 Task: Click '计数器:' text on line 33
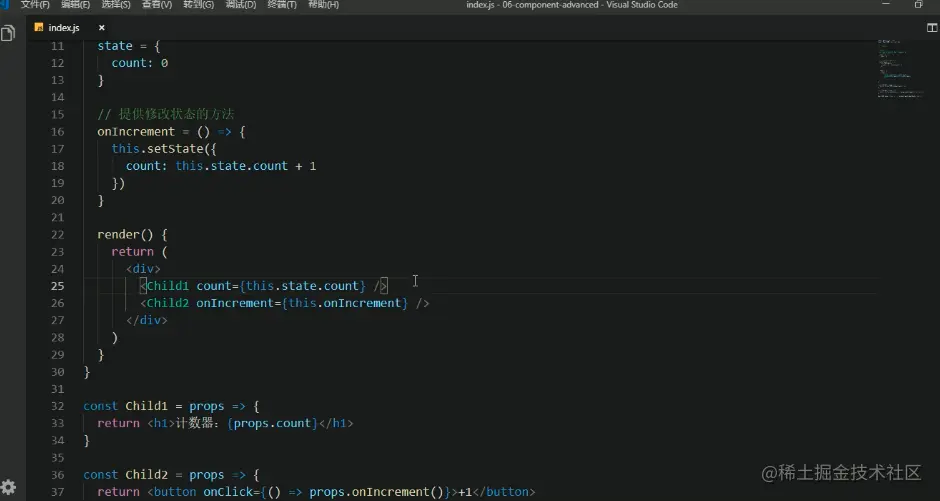[x=200, y=423]
